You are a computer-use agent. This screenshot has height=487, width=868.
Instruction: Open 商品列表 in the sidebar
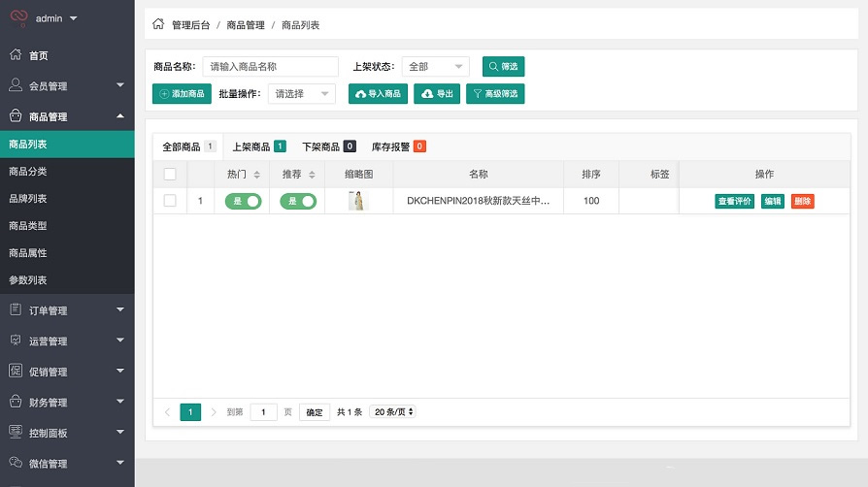coord(67,144)
